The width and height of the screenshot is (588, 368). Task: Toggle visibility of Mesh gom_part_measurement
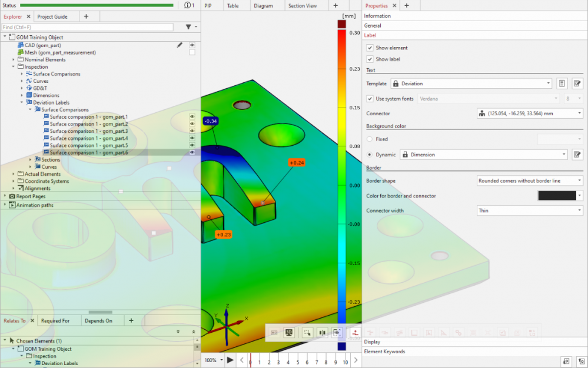point(192,52)
